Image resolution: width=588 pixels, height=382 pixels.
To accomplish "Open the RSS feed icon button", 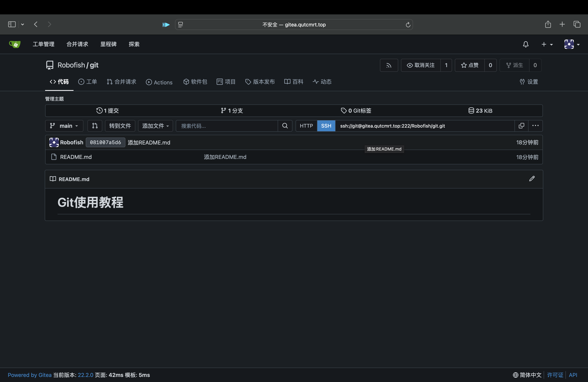I will click(389, 65).
